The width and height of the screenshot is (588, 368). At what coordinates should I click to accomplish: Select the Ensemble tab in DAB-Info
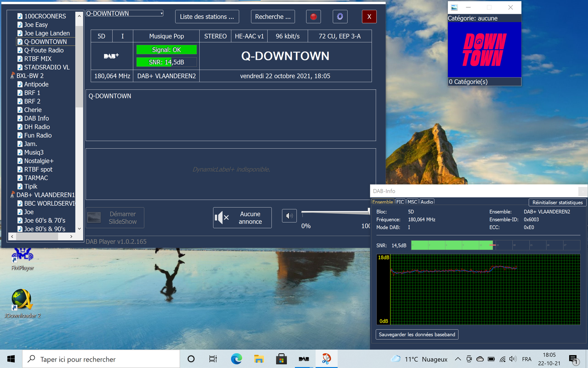383,202
